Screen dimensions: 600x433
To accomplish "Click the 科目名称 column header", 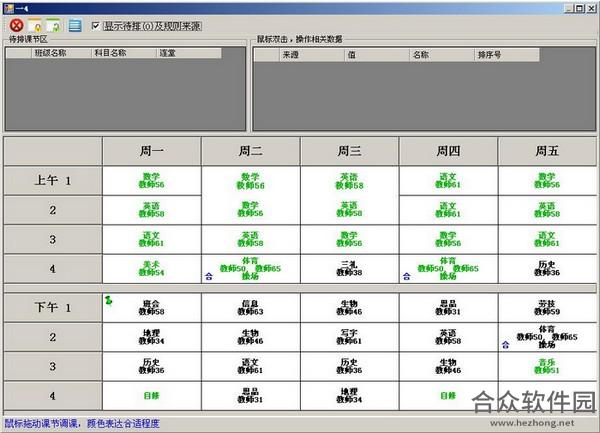I will (x=124, y=53).
